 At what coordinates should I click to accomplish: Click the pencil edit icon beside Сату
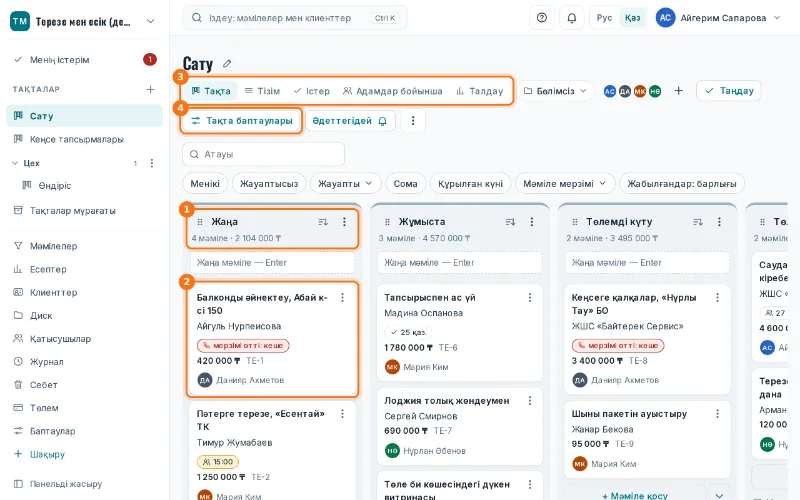(x=227, y=64)
